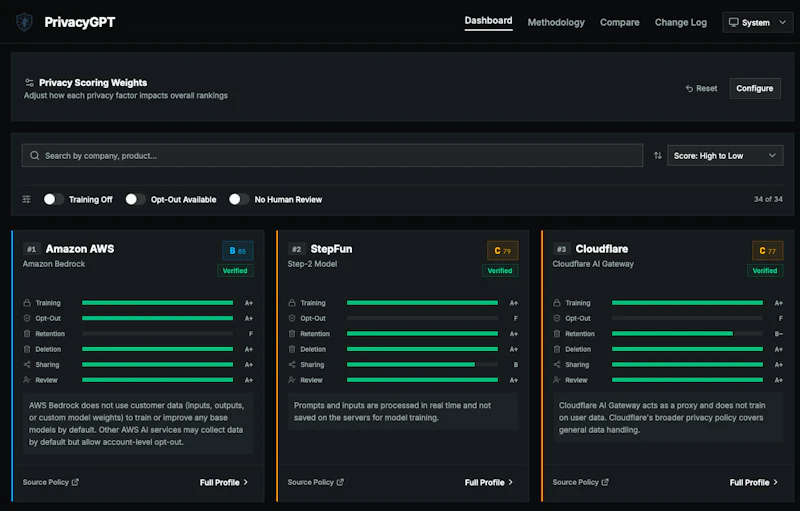
Task: Click the 34 of 34 results count
Action: (768, 199)
